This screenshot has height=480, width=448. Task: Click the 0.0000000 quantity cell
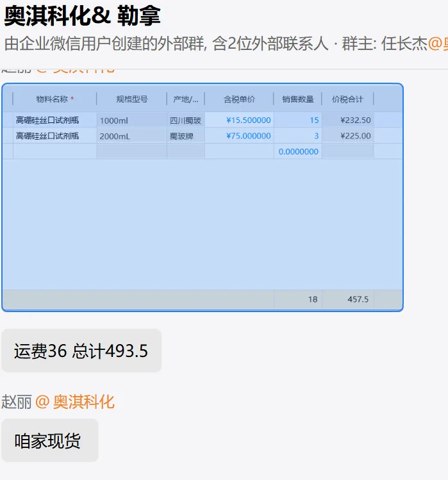(x=297, y=151)
